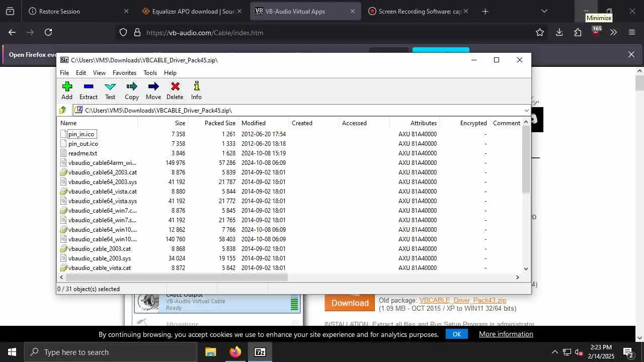Click the Copy toolbar icon
The height and width of the screenshot is (362, 644).
132,86
